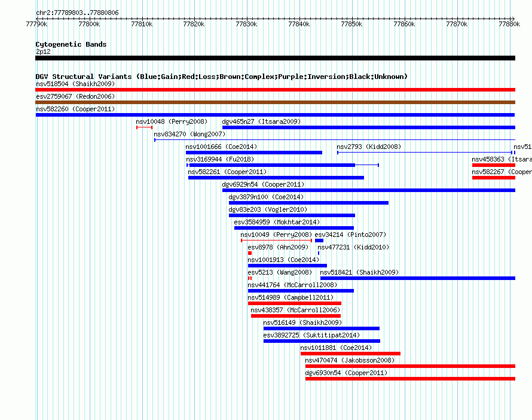The image size is (532, 420).
Task: Select the nsv10048 (Perry2008) variant label
Action: tap(172, 121)
